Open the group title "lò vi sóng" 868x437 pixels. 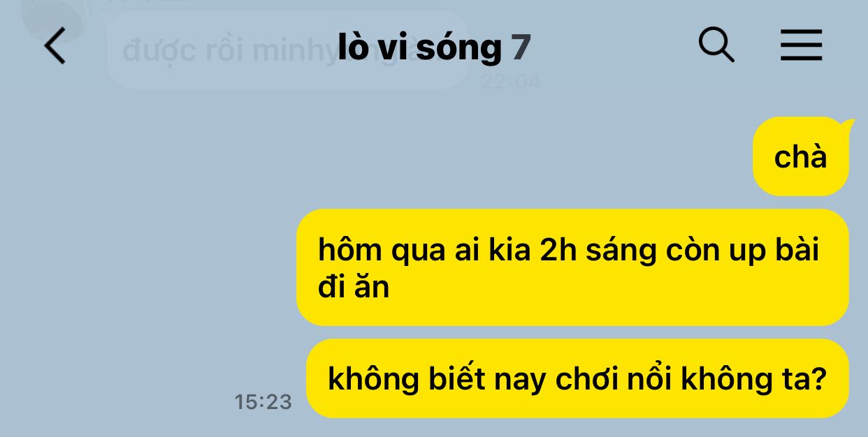(419, 47)
